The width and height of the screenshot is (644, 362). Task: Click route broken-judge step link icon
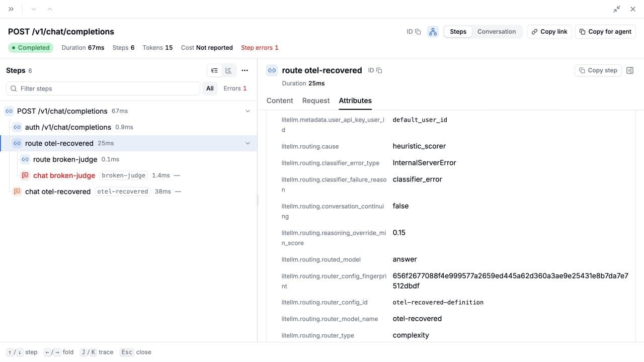25,159
